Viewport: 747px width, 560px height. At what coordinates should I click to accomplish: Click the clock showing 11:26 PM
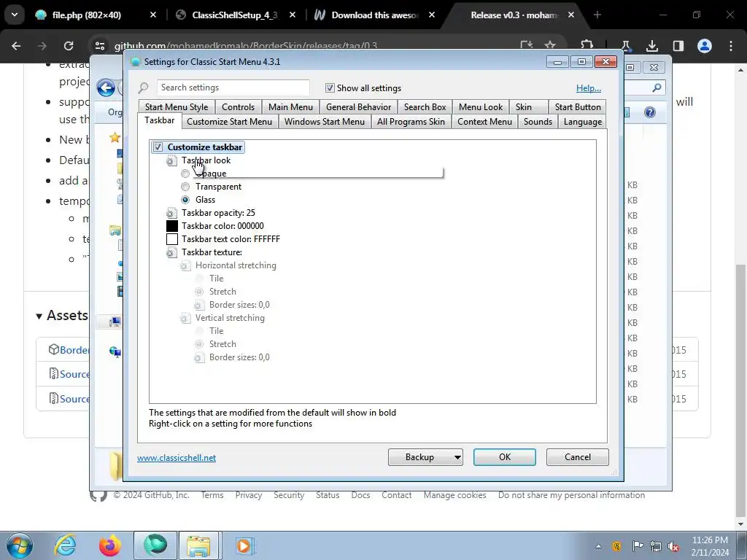click(710, 540)
